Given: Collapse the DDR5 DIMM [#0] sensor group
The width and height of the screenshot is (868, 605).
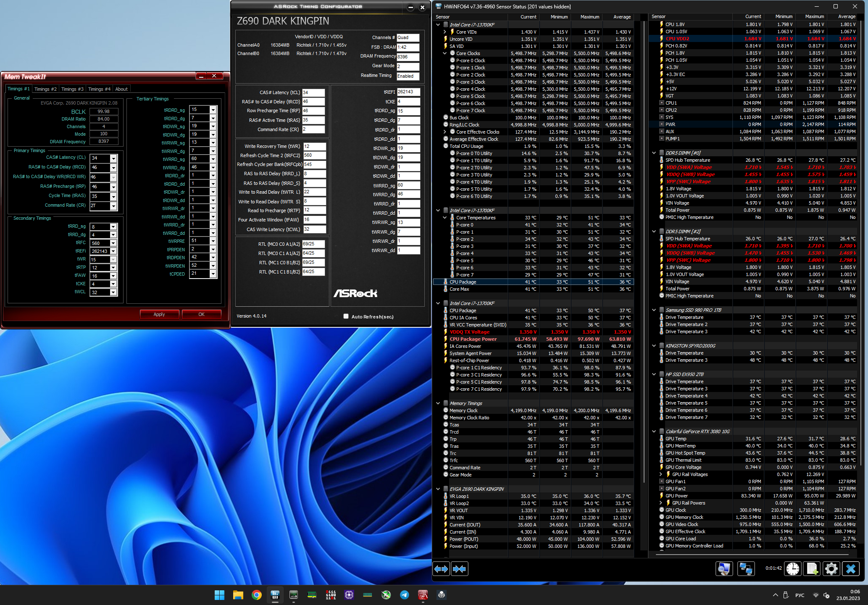Looking at the screenshot, I should pyautogui.click(x=654, y=153).
